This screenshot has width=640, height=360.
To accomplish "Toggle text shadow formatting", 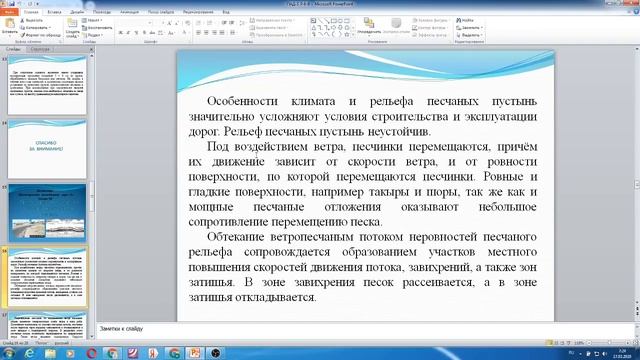I will (x=144, y=33).
